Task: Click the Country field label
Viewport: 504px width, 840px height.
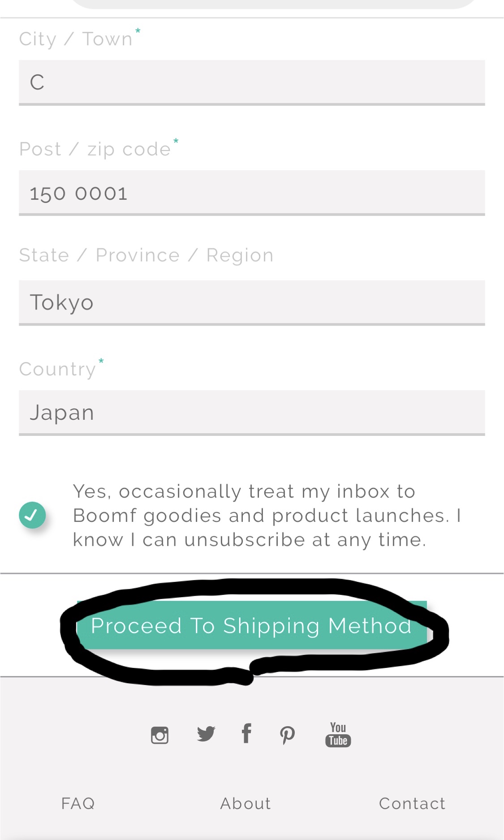Action: 57,370
